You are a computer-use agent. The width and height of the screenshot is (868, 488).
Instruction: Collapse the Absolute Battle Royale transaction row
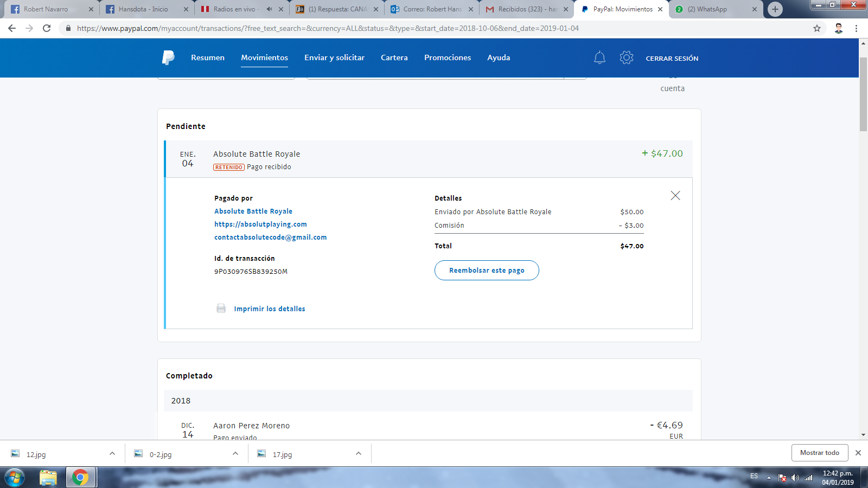click(x=429, y=159)
